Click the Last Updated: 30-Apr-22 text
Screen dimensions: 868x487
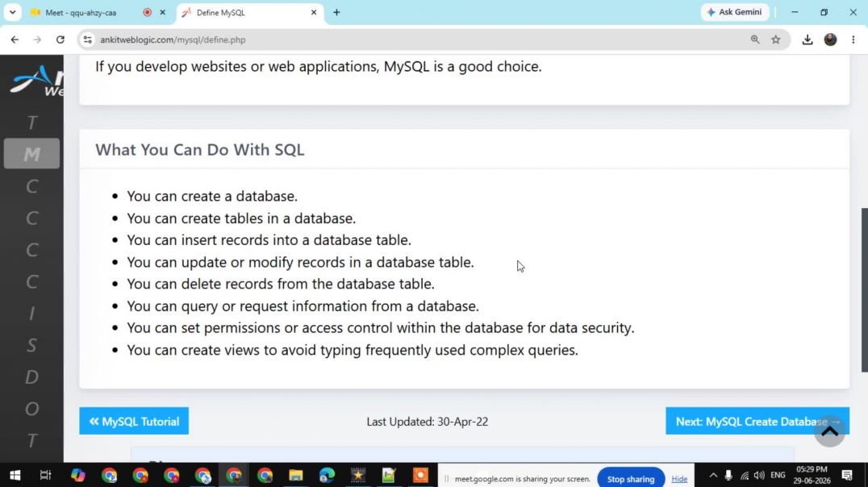coord(428,422)
